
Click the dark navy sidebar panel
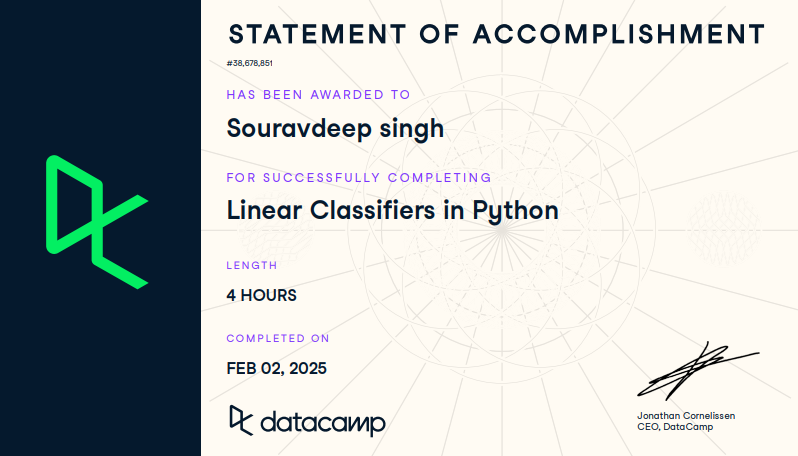tap(100, 228)
